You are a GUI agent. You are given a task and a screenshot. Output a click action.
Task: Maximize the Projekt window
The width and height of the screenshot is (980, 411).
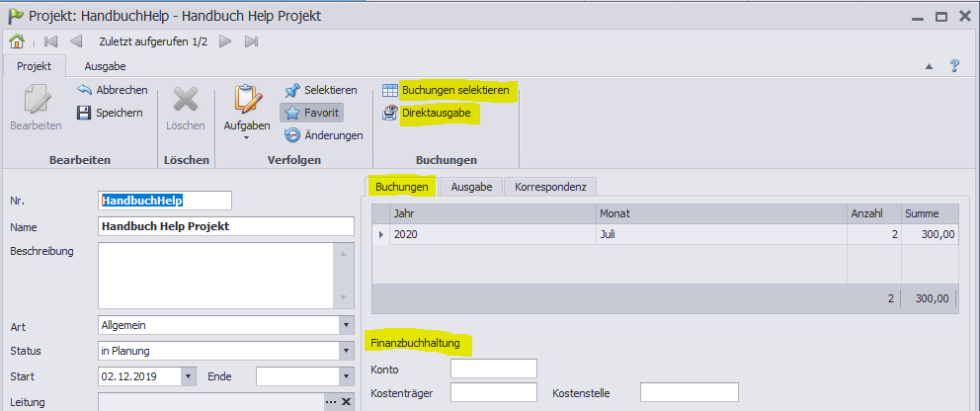941,18
